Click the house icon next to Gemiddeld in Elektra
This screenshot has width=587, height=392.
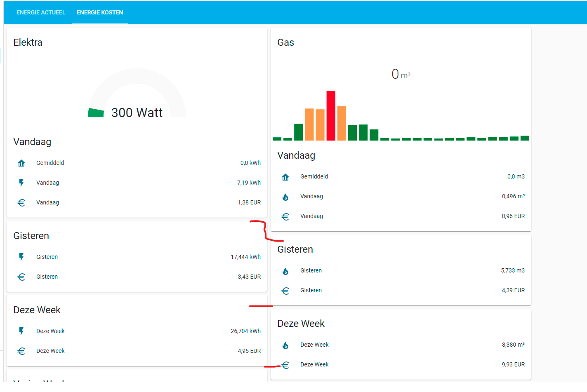pyautogui.click(x=21, y=163)
